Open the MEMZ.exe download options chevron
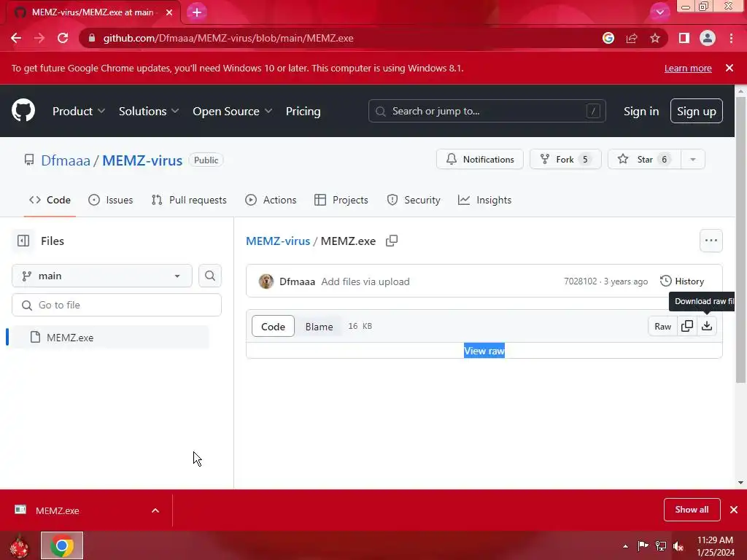The image size is (747, 560). click(155, 510)
